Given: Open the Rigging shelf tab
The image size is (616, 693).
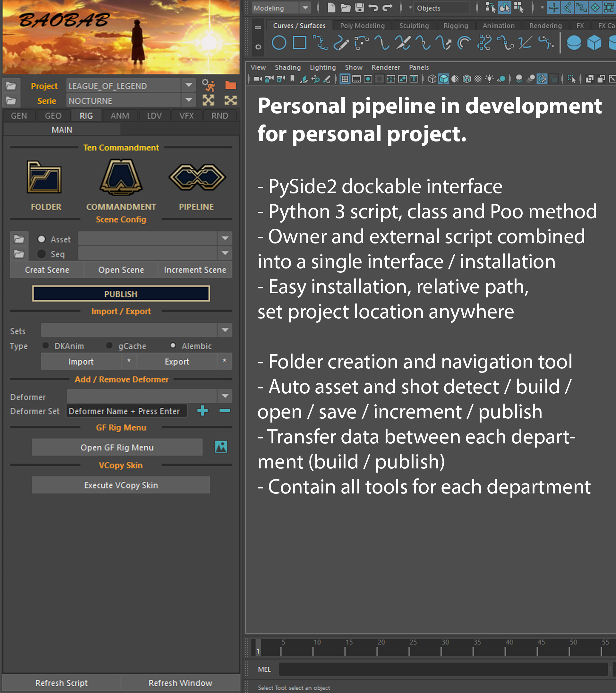Looking at the screenshot, I should tap(455, 26).
